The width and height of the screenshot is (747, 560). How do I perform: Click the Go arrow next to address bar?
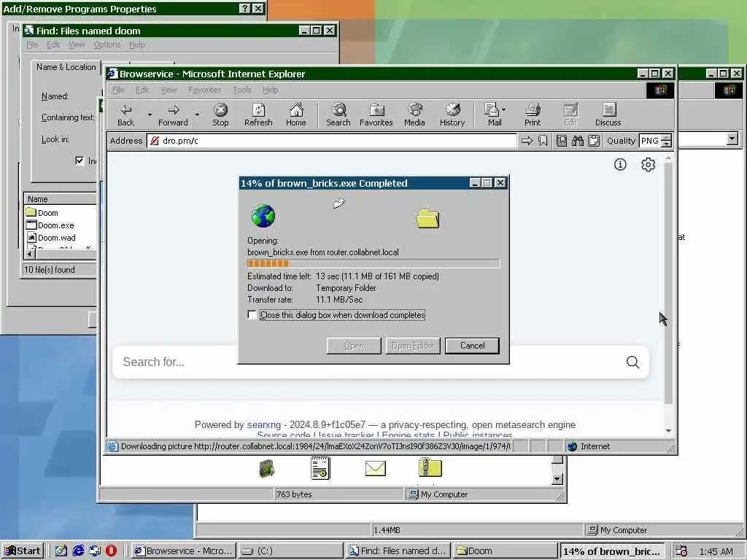tap(527, 141)
